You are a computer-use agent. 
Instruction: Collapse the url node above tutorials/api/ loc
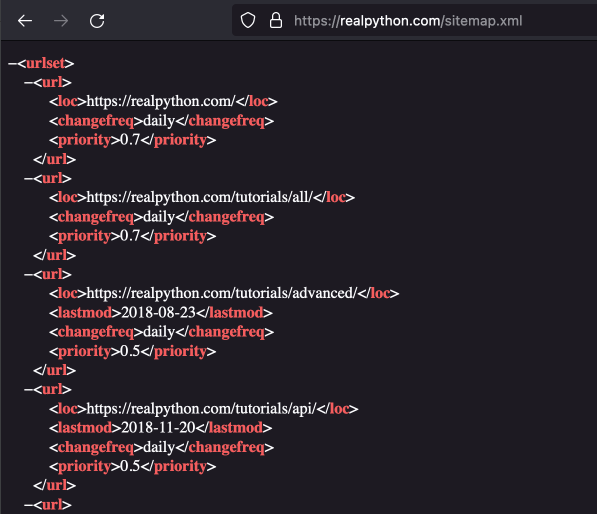pyautogui.click(x=28, y=389)
